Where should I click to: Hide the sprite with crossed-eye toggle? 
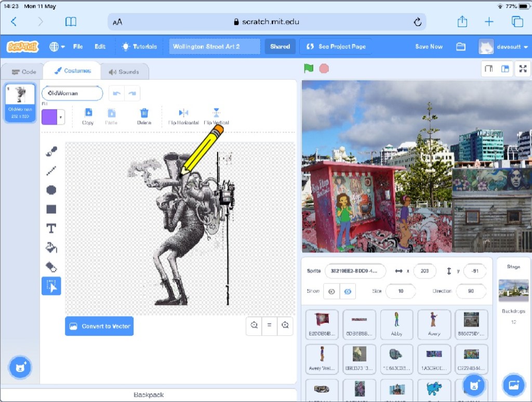pos(348,291)
